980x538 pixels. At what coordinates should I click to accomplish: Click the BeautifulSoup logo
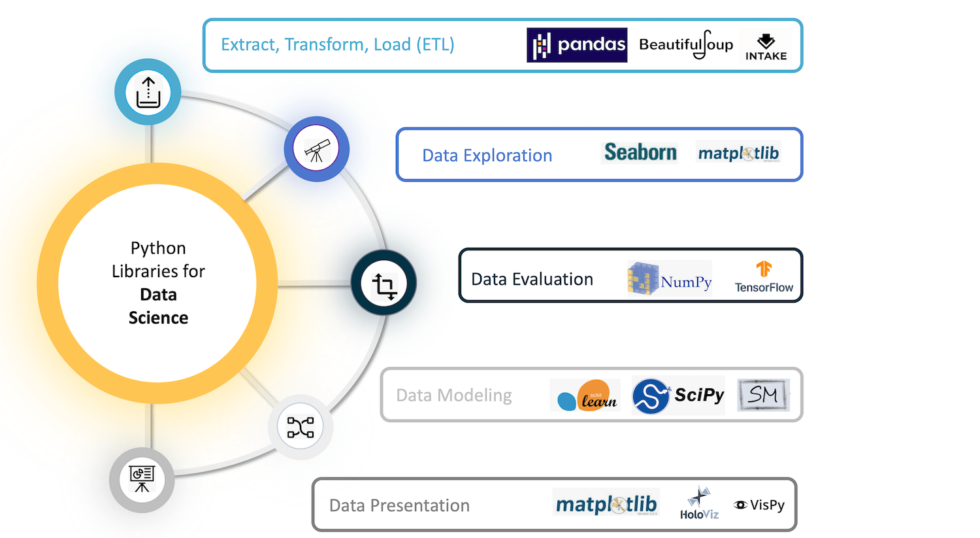point(686,44)
